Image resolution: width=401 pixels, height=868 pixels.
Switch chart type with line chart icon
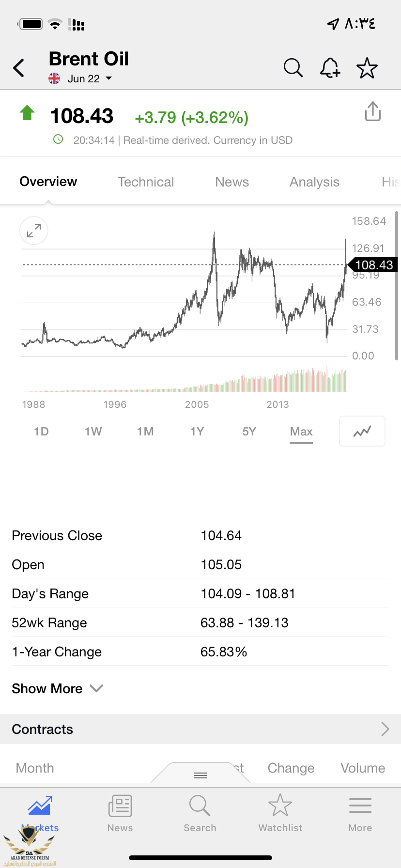[x=362, y=431]
